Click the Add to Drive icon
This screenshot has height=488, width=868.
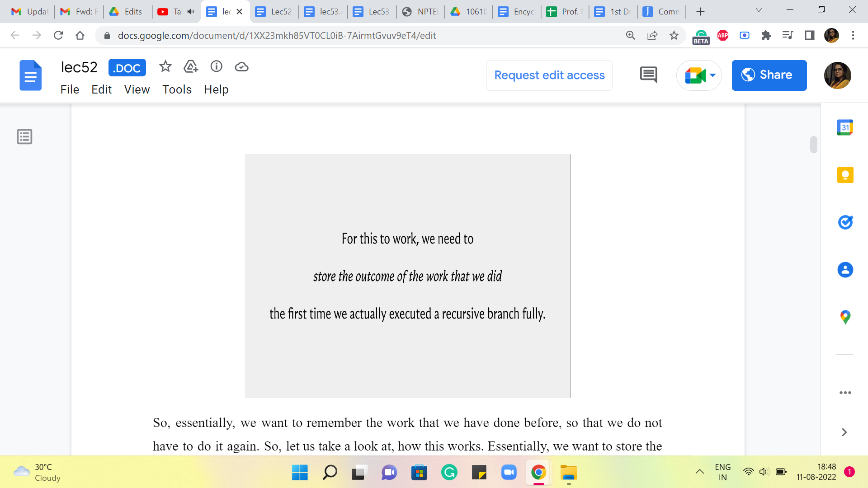[191, 67]
